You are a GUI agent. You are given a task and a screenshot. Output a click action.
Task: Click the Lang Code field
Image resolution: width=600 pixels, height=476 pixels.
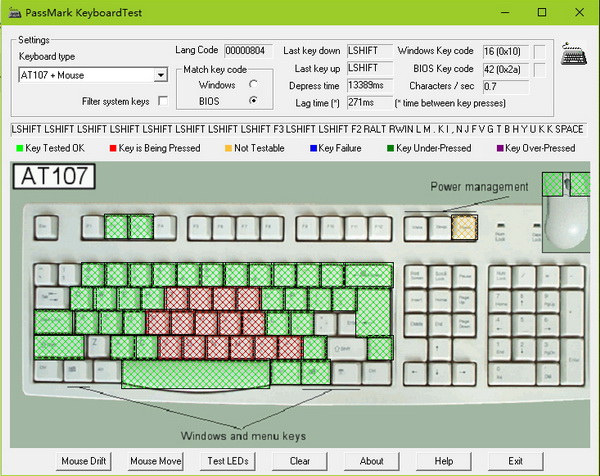click(x=244, y=50)
